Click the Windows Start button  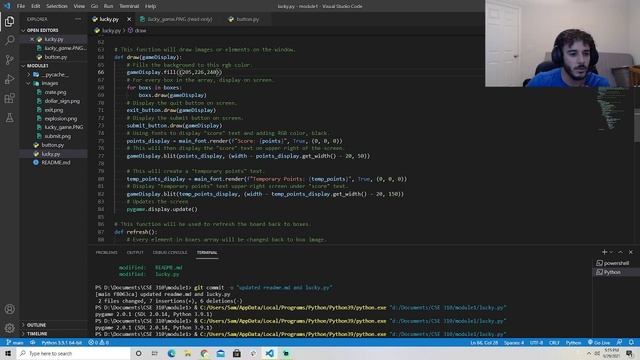click(x=8, y=353)
